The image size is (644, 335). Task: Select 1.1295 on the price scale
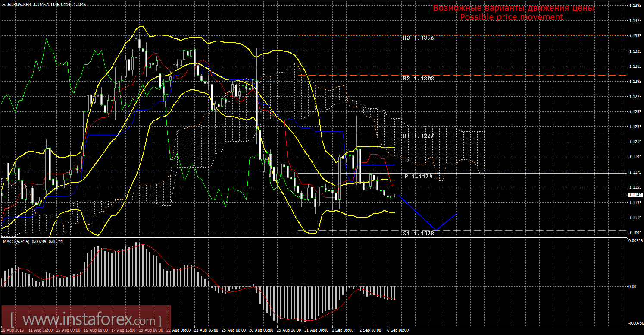[x=635, y=81]
